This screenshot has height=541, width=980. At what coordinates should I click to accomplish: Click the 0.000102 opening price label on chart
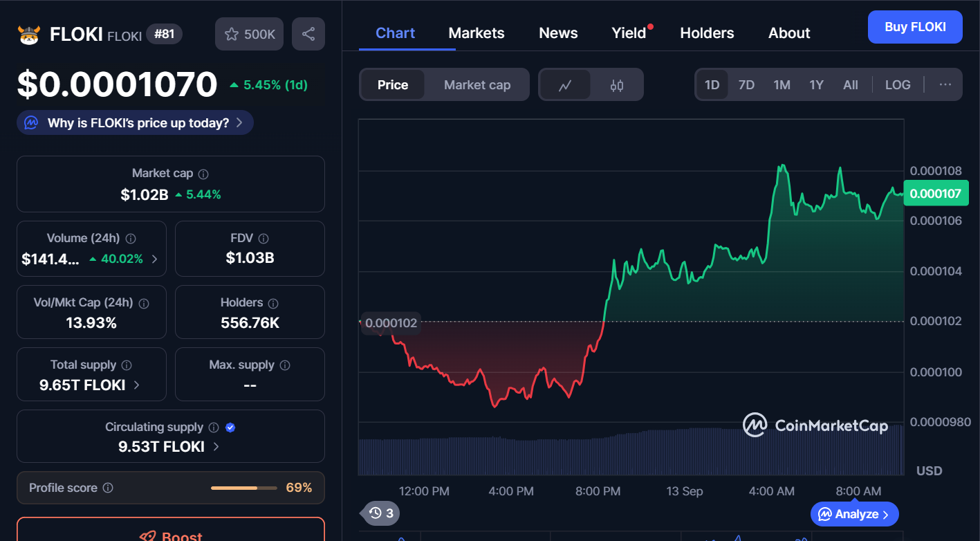coord(391,323)
